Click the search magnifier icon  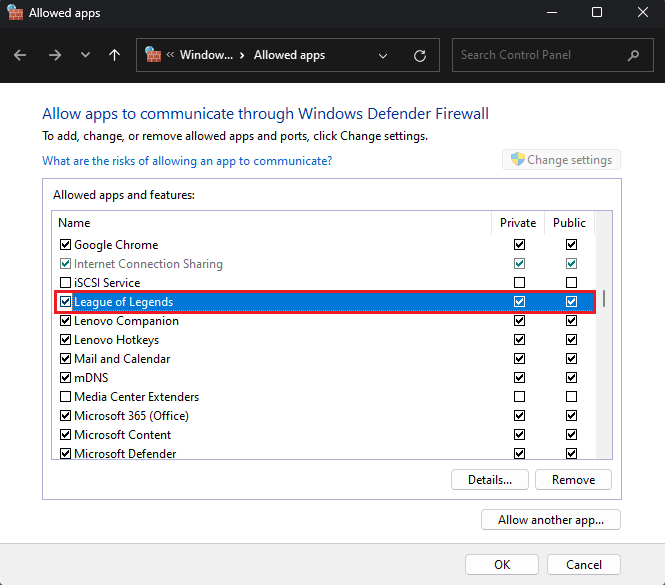633,55
